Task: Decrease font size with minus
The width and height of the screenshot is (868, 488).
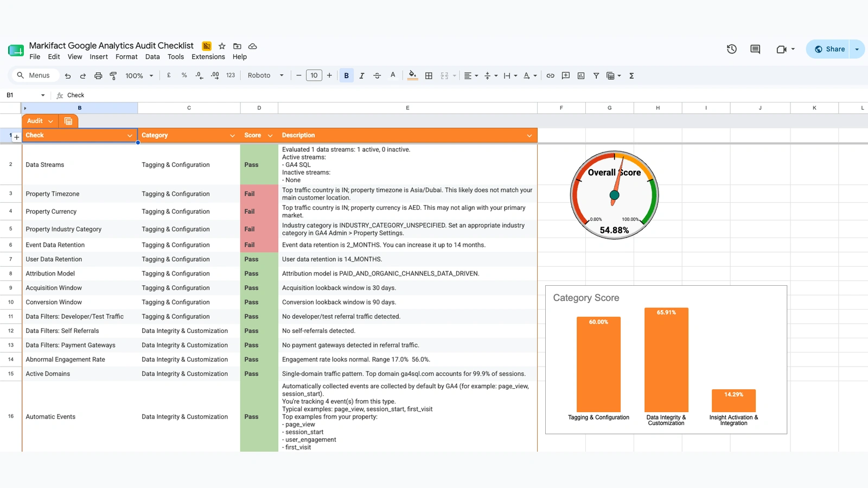Action: (x=298, y=75)
